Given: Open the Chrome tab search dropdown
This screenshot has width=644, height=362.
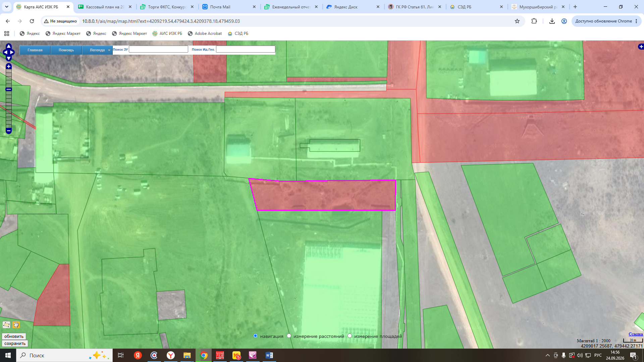Looking at the screenshot, I should tap(6, 7).
